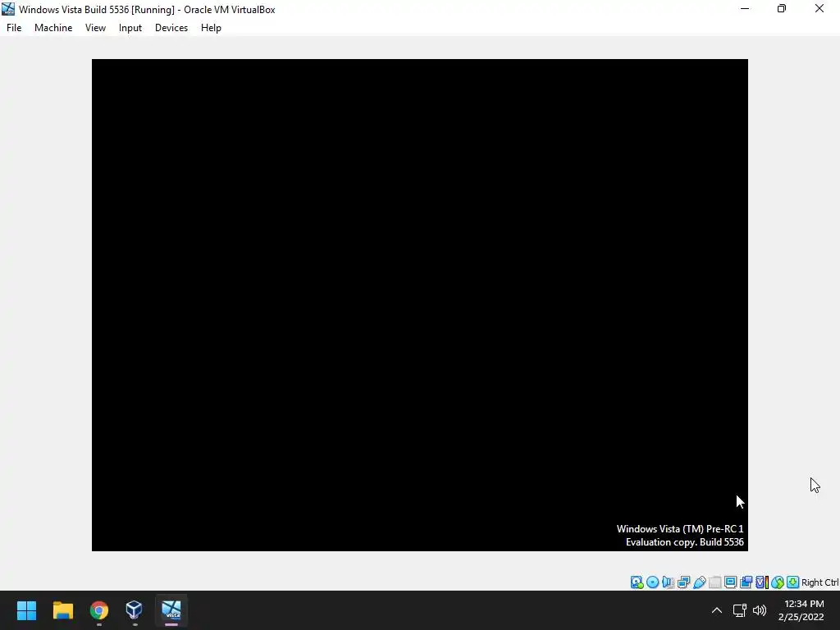Click inside the black VM display
Image resolution: width=840 pixels, height=630 pixels.
click(x=419, y=305)
